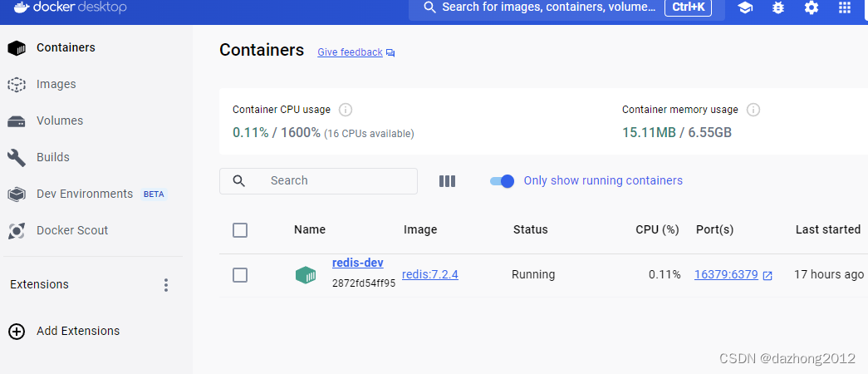
Task: Open the Learning Center graduation cap icon
Action: point(745,7)
